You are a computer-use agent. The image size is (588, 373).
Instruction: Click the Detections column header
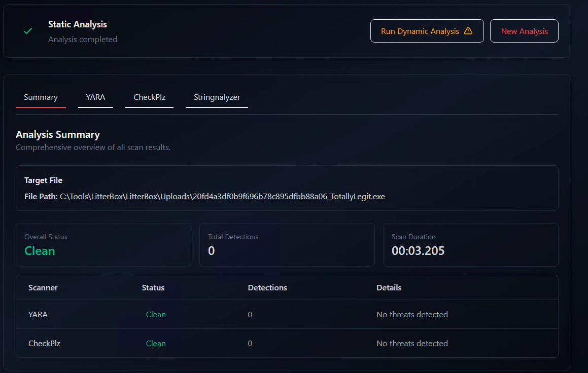coord(267,288)
